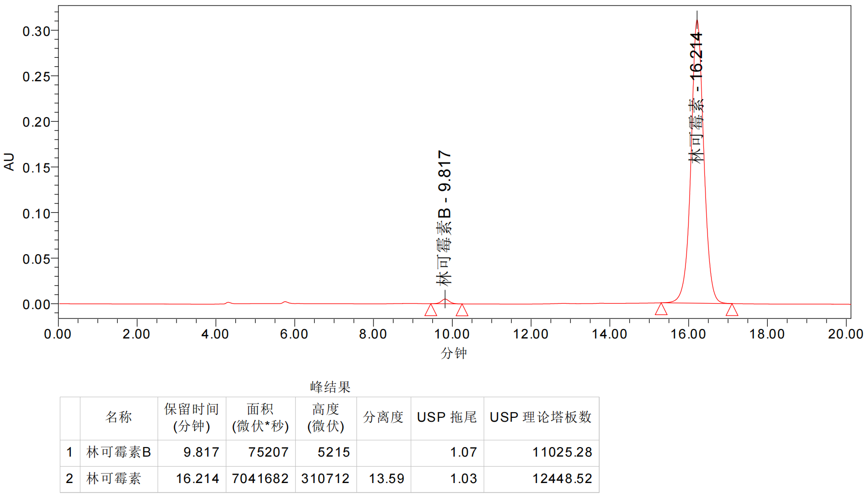Click the 峰结果 table title

pyautogui.click(x=330, y=387)
